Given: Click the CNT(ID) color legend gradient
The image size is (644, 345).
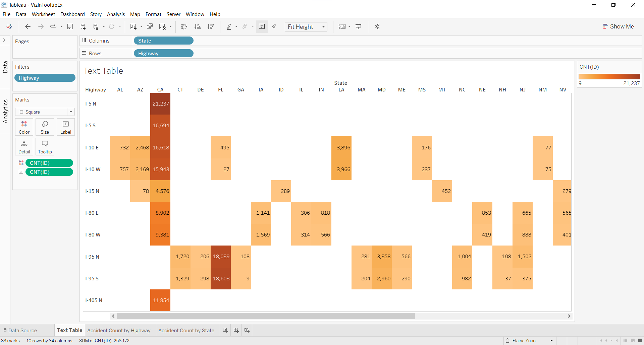Looking at the screenshot, I should 609,77.
